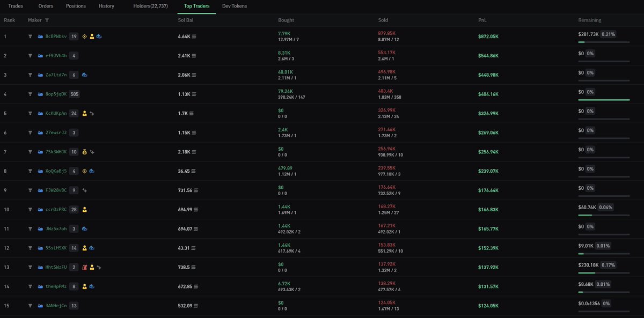Open the Positions tab
This screenshot has height=318, width=644.
tap(76, 6)
